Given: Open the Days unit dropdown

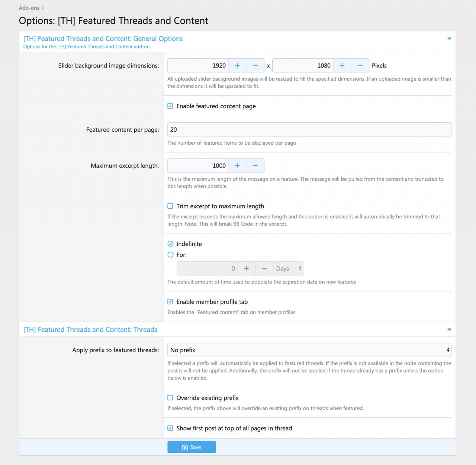Looking at the screenshot, I should 289,269.
